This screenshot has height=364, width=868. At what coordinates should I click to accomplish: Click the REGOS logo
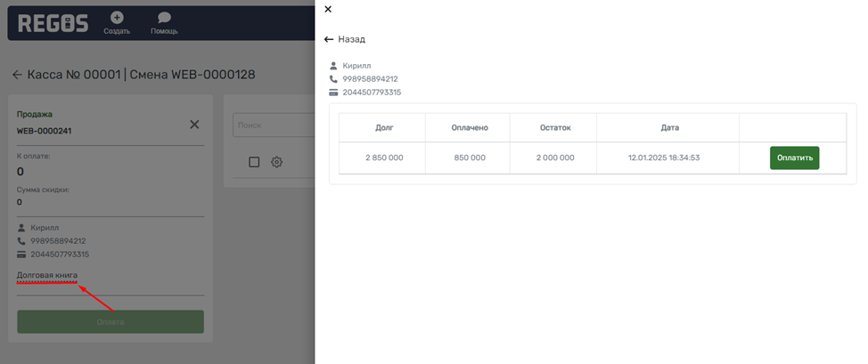[53, 23]
